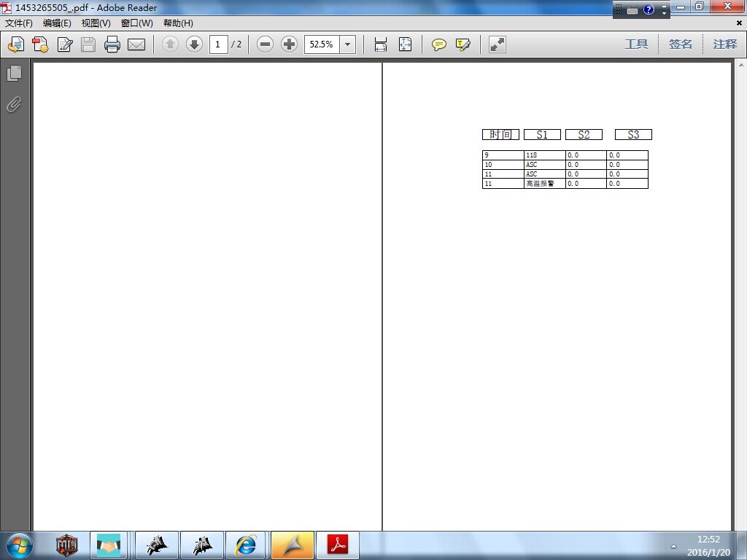747x560 pixels.
Task: Click the S2 header box
Action: [x=584, y=135]
